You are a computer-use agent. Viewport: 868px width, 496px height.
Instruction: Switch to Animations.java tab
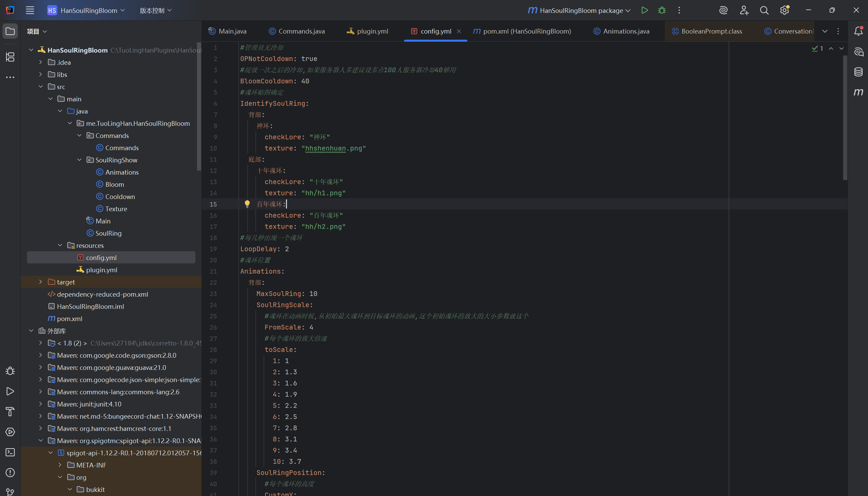pyautogui.click(x=621, y=31)
